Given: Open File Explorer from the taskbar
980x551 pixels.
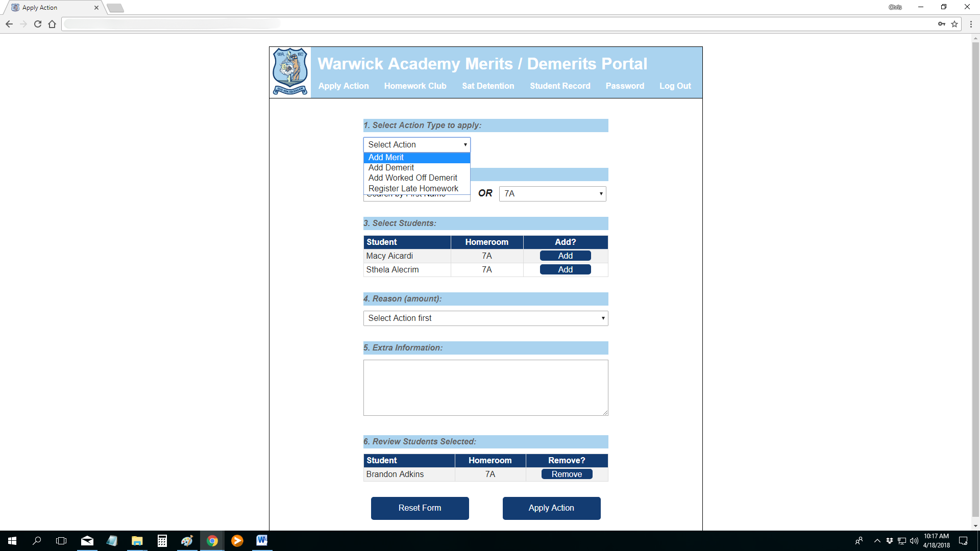Looking at the screenshot, I should pos(137,541).
